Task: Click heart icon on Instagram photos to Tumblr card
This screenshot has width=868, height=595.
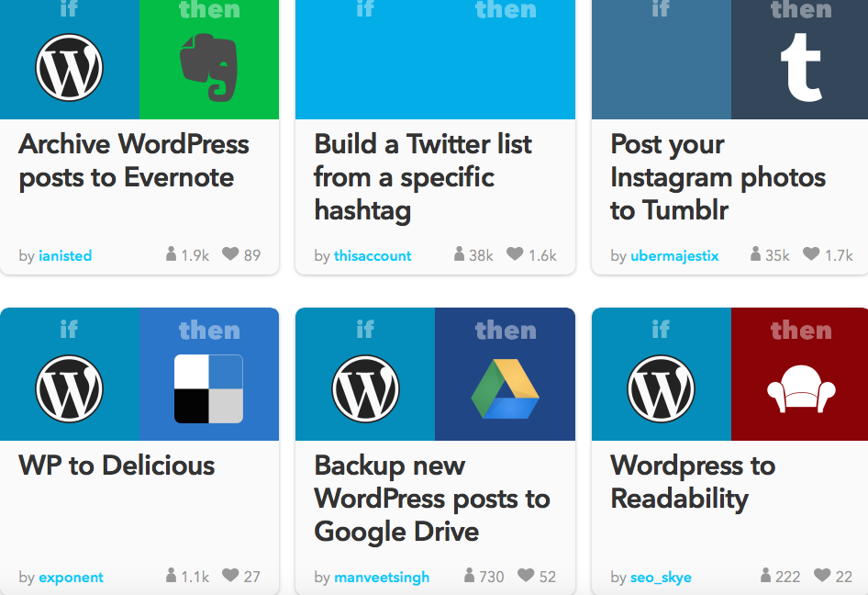Action: click(x=811, y=253)
